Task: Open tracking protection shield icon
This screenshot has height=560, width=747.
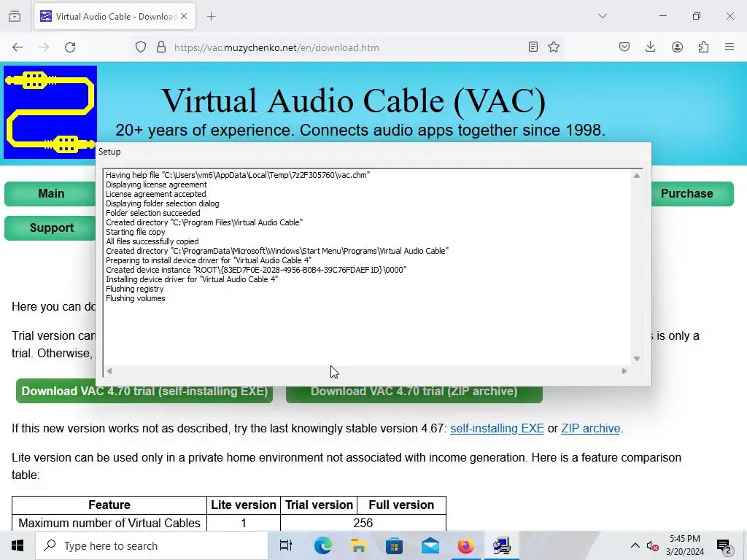Action: 141,47
